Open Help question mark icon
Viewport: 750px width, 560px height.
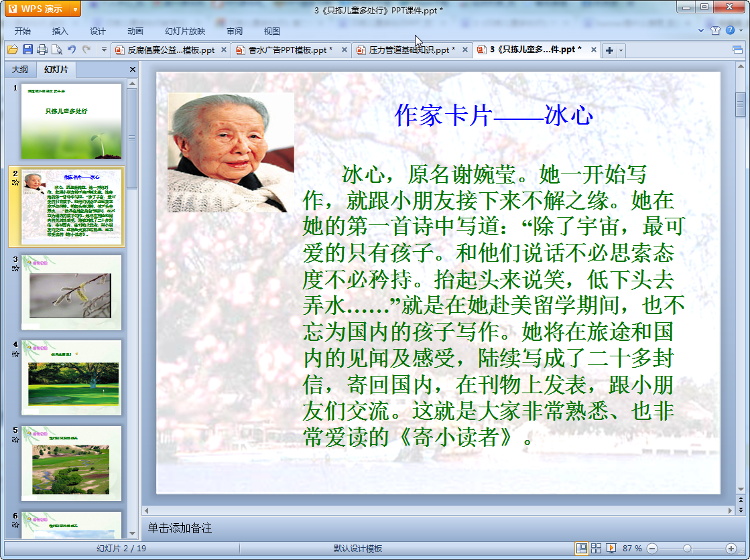[730, 30]
